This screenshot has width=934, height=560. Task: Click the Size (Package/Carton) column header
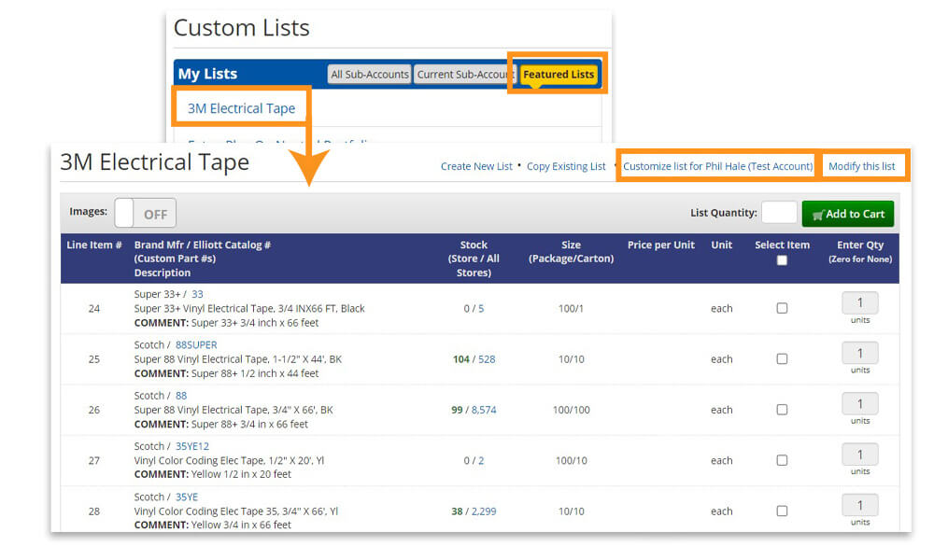(x=571, y=252)
